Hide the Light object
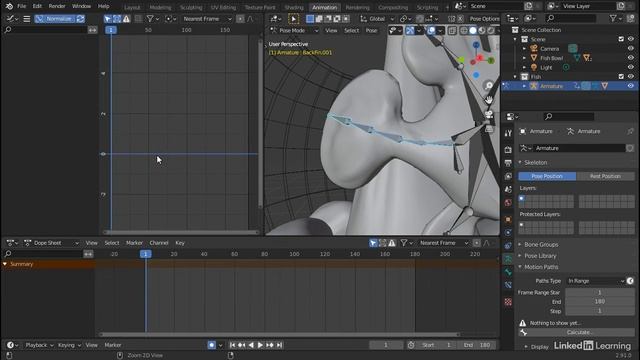Image resolution: width=640 pixels, height=360 pixels. pyautogui.click(x=631, y=67)
